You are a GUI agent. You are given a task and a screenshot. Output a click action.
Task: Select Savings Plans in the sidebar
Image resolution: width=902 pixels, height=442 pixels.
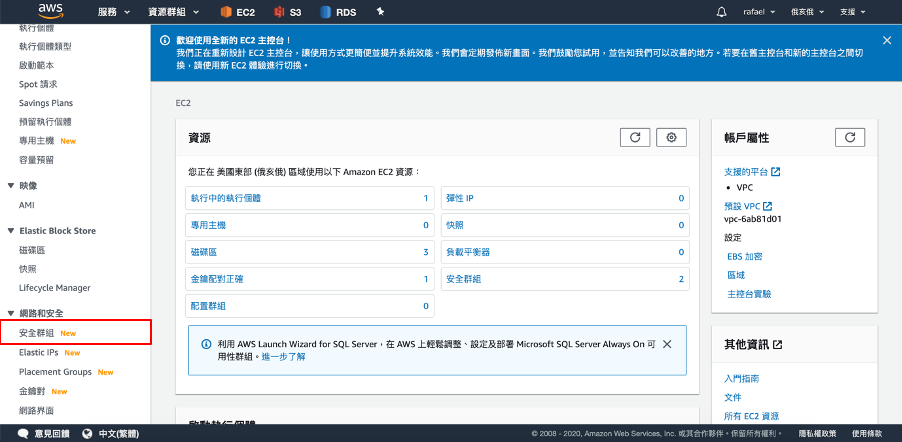pyautogui.click(x=46, y=103)
